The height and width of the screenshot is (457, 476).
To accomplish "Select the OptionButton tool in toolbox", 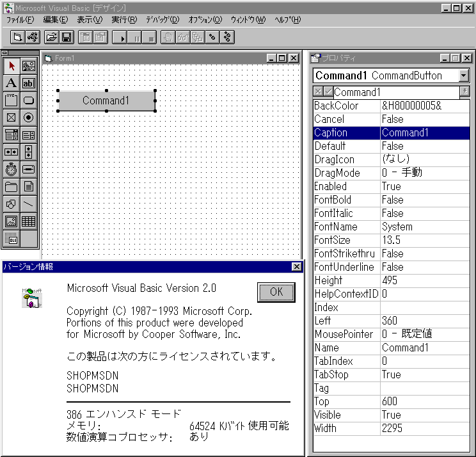I will [x=29, y=118].
